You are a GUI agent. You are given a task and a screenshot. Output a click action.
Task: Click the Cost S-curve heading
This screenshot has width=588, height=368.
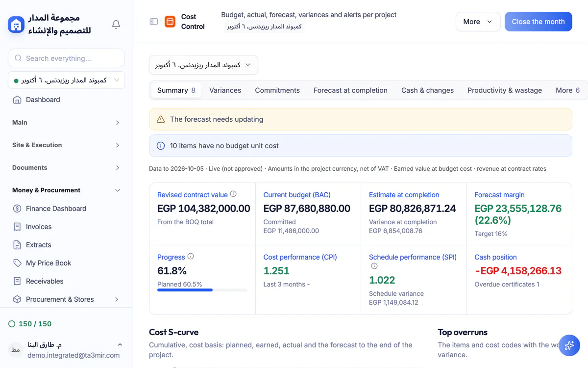(173, 332)
